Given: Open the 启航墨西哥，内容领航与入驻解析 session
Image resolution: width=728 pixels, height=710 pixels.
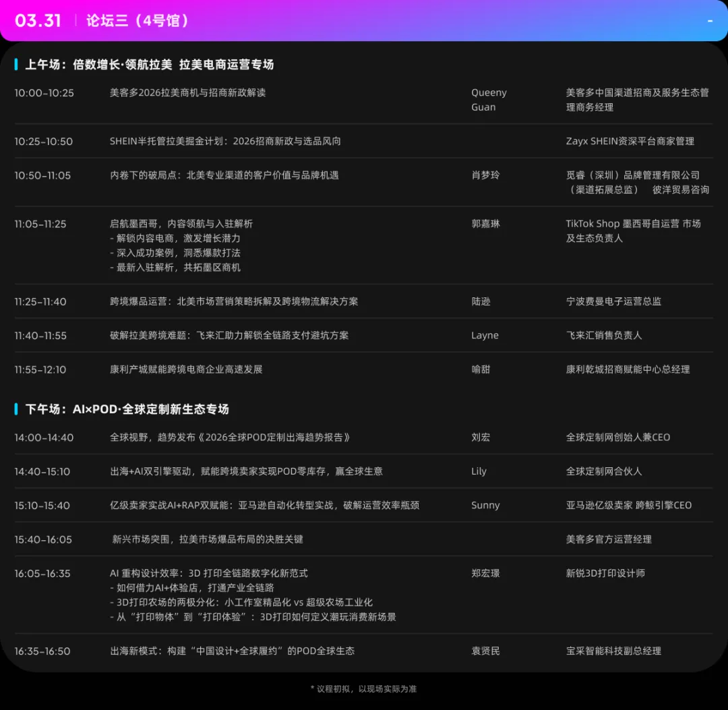Looking at the screenshot, I should 181,224.
